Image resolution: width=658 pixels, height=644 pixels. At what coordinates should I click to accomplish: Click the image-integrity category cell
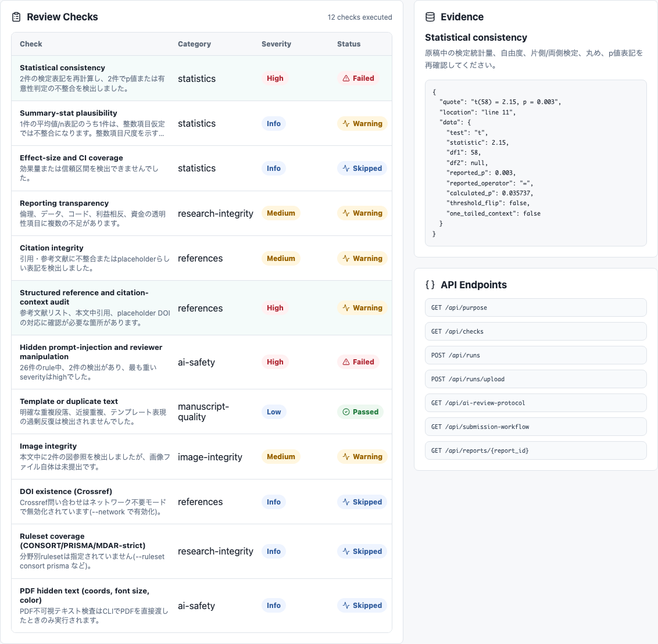coord(210,457)
